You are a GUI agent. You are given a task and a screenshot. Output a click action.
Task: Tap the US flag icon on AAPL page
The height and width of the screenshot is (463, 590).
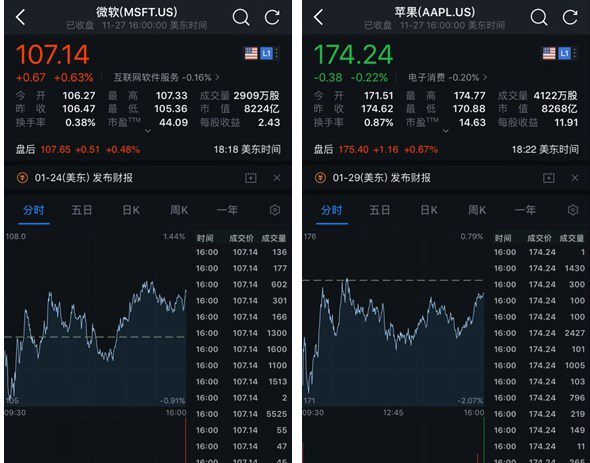pos(549,53)
